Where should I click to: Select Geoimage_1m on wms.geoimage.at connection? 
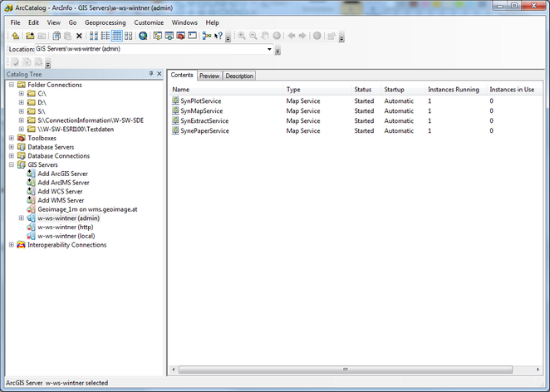(87, 209)
